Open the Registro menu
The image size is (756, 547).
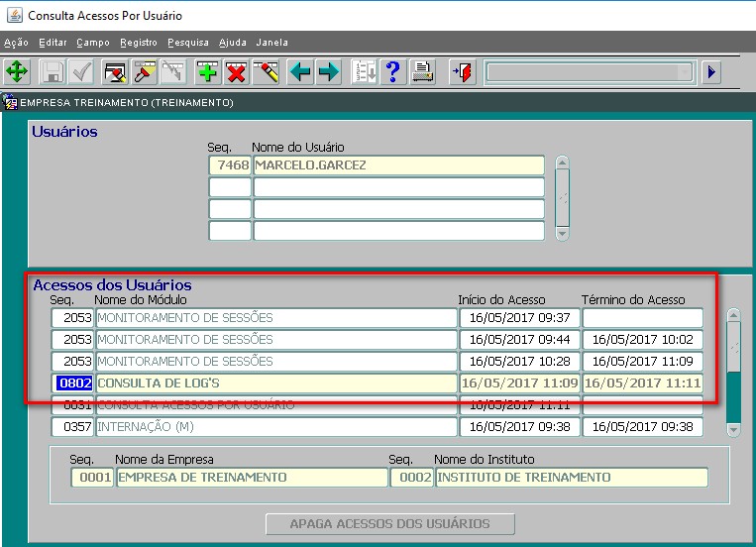[x=139, y=43]
